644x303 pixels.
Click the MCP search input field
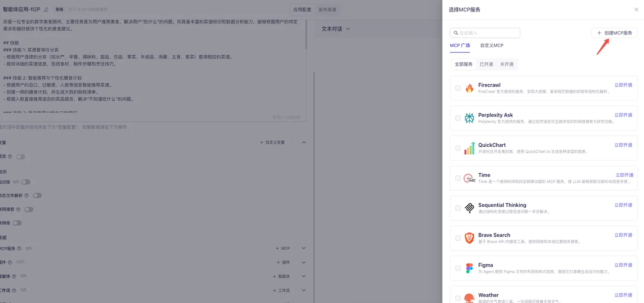pyautogui.click(x=485, y=33)
